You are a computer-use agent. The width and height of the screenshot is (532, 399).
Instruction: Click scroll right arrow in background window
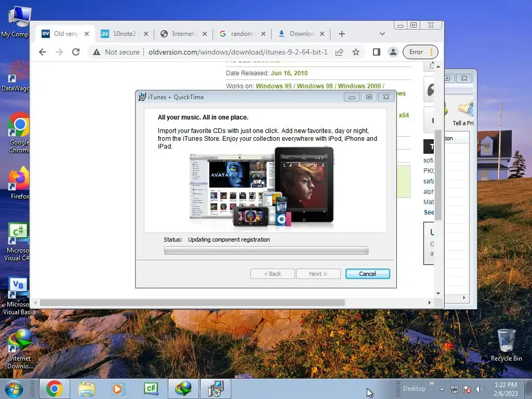pos(464,298)
